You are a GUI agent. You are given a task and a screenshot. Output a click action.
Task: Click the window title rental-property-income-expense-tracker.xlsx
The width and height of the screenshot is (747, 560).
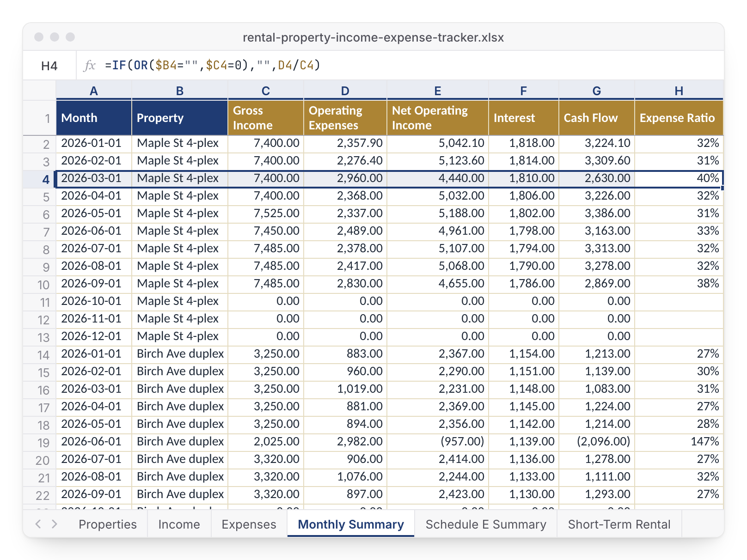[373, 37]
